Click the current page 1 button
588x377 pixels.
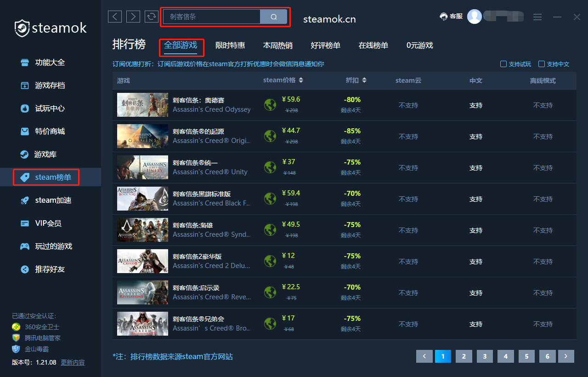tap(443, 356)
